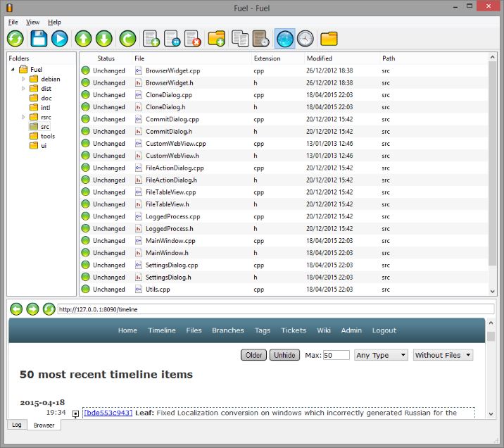504x448 pixels.
Task: Click the two-documents Diff icon in toolbar
Action: pos(240,39)
